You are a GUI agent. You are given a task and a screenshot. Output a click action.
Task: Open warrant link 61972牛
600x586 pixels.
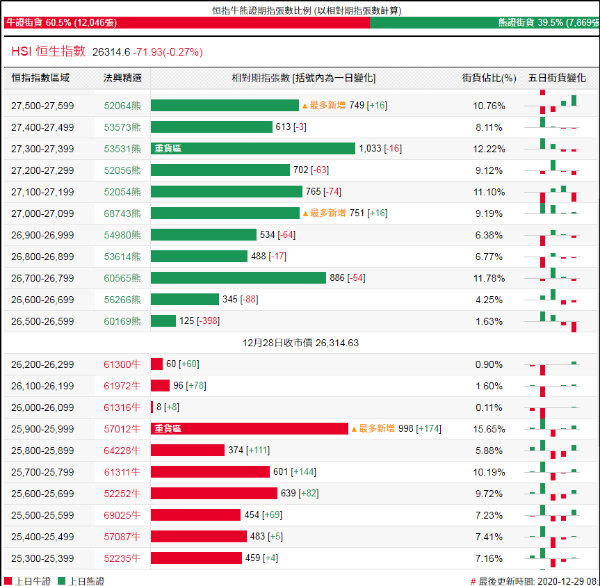pos(122,386)
